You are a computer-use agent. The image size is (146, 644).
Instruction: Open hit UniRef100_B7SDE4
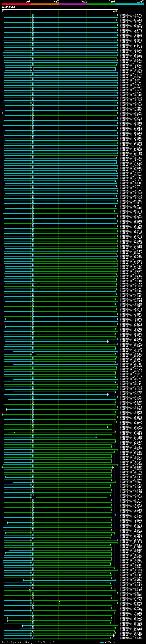point(131,20)
